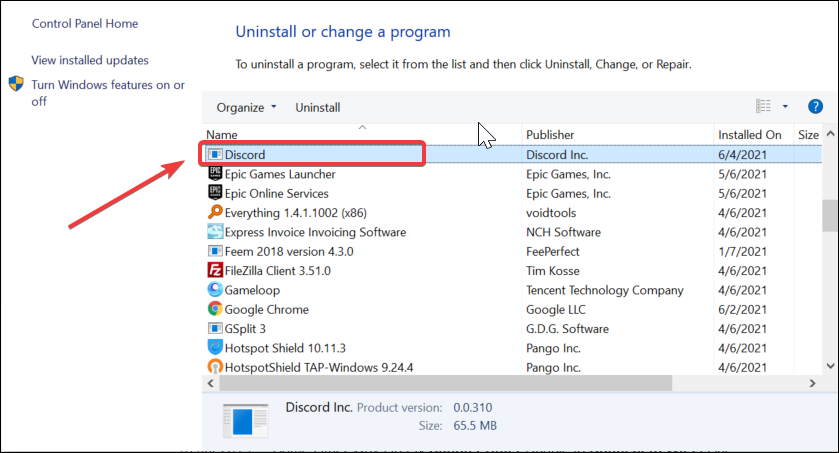
Task: Click the vertical scrollbar down arrow
Action: (830, 366)
